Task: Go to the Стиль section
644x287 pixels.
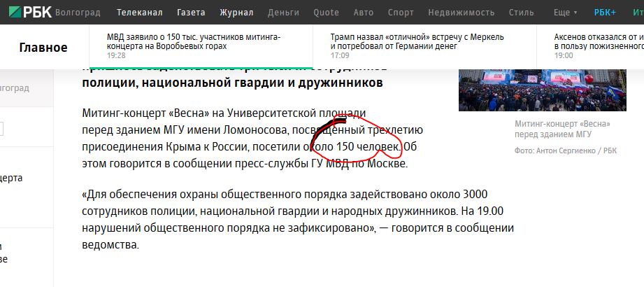Action: 521,13
